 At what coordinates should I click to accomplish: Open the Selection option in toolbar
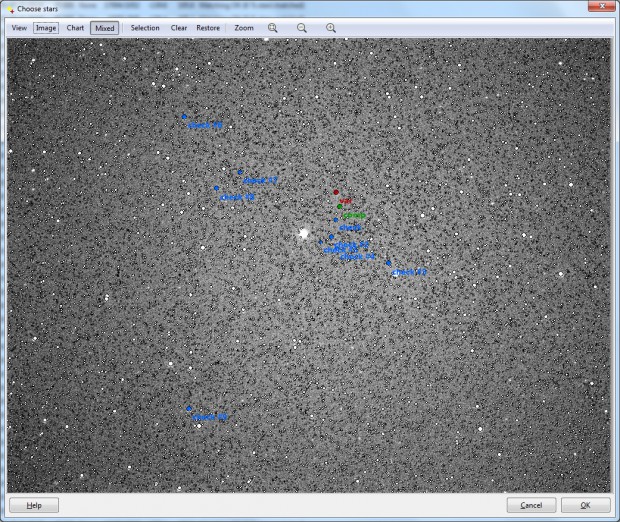click(x=145, y=28)
